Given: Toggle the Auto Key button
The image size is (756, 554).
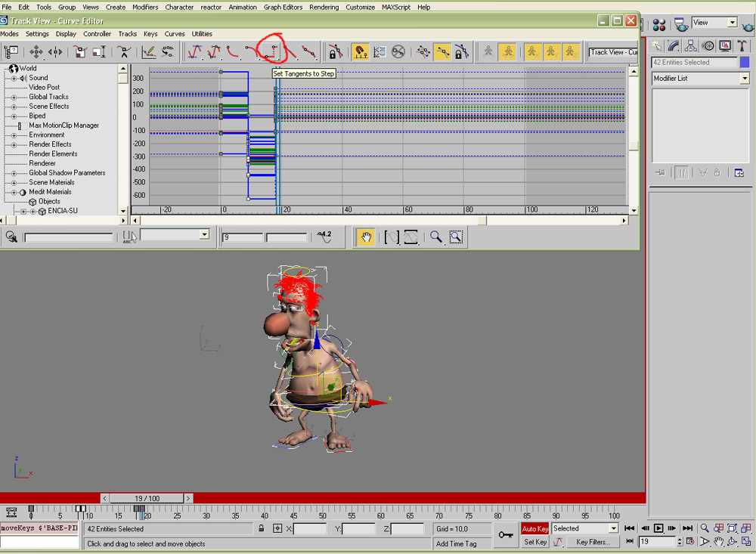Looking at the screenshot, I should tap(534, 528).
